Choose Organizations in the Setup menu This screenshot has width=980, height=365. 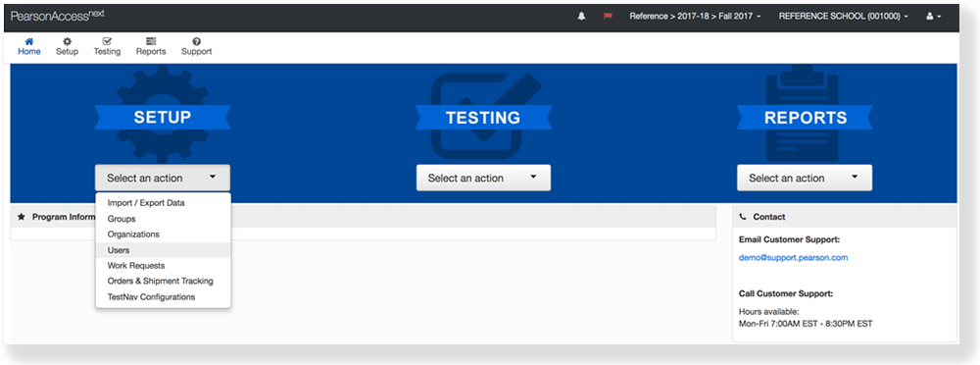click(x=163, y=235)
